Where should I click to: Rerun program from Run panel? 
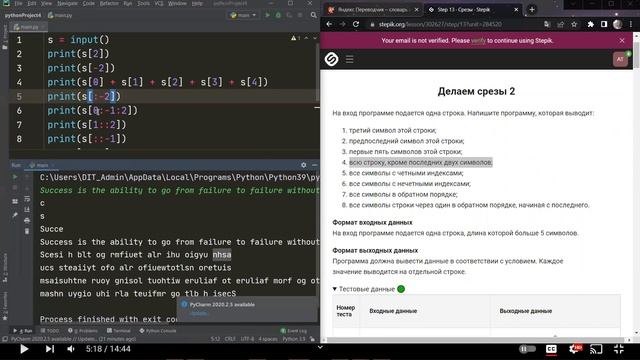point(15,177)
